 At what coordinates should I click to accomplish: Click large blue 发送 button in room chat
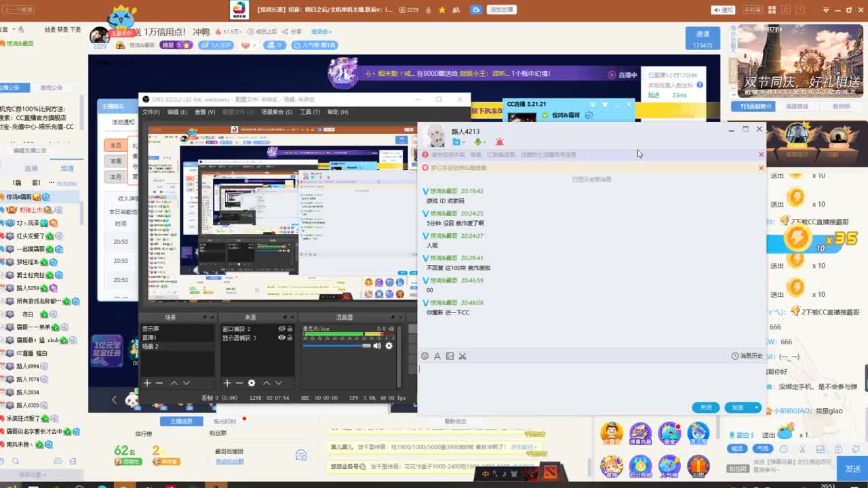852,468
